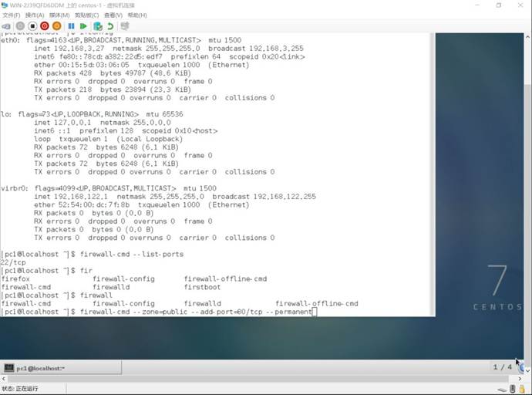Reset the VM with the green icon

(x=83, y=26)
